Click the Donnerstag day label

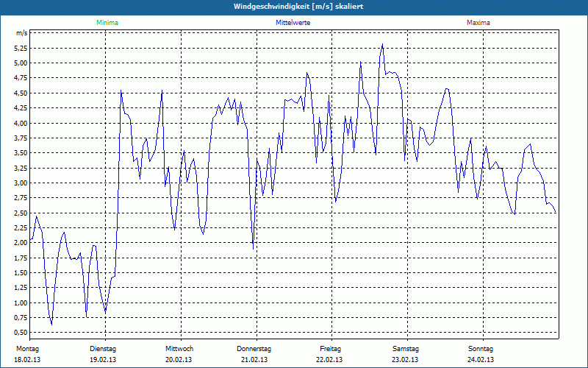click(254, 349)
